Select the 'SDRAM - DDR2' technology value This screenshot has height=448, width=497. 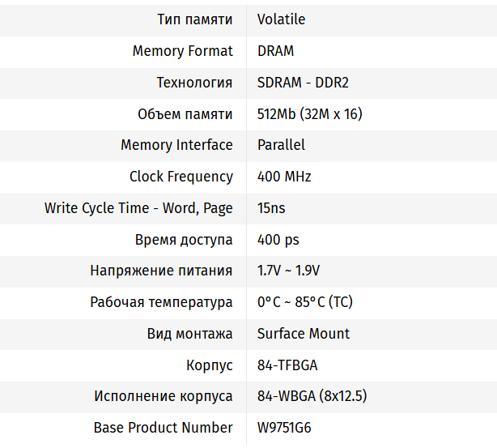(x=303, y=83)
